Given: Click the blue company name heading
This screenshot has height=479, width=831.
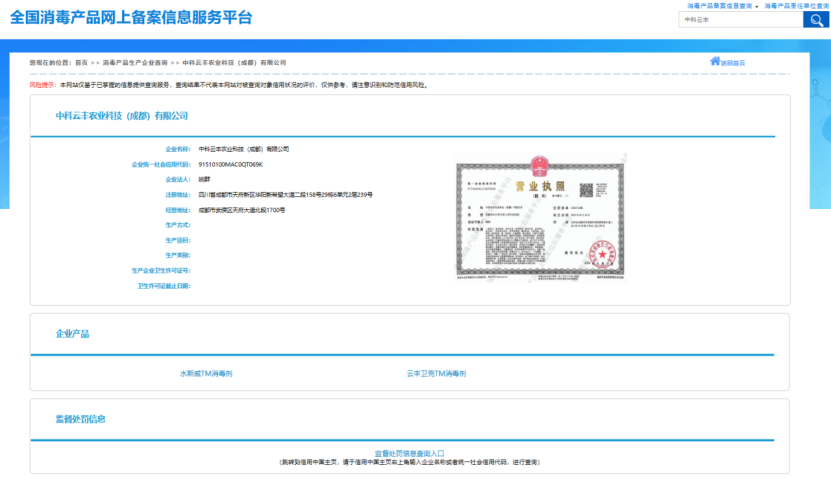Looking at the screenshot, I should (122, 116).
